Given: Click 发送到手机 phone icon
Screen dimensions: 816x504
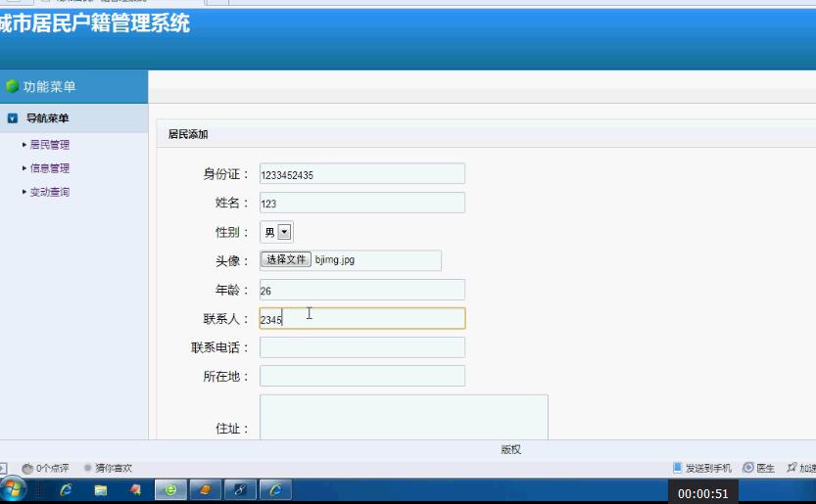Looking at the screenshot, I should [x=677, y=468].
